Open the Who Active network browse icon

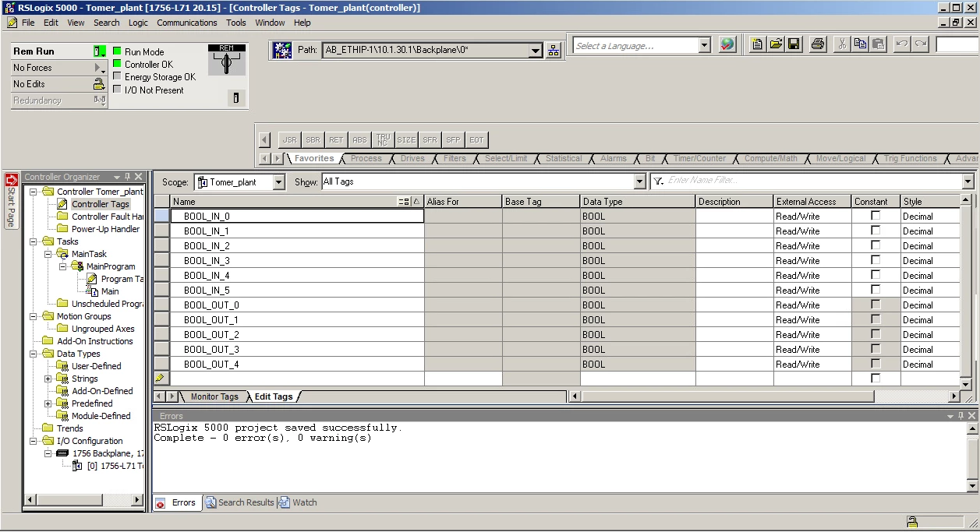point(554,51)
